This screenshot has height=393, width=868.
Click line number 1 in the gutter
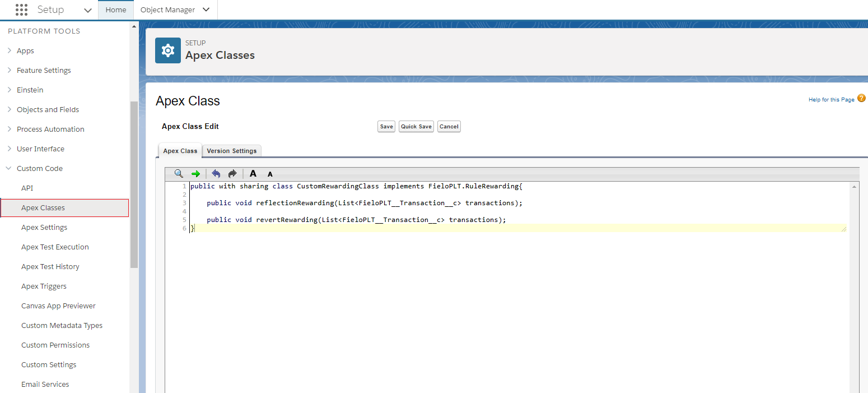point(184,186)
